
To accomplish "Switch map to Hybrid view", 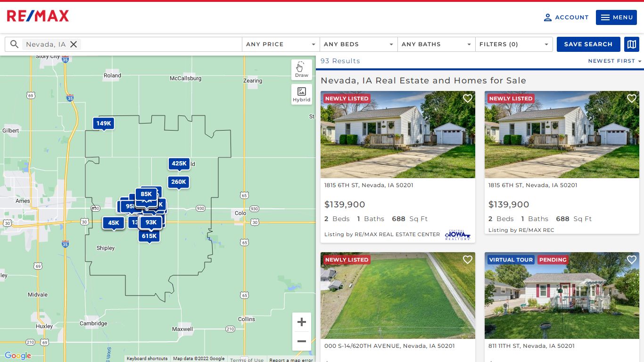I will [x=302, y=94].
